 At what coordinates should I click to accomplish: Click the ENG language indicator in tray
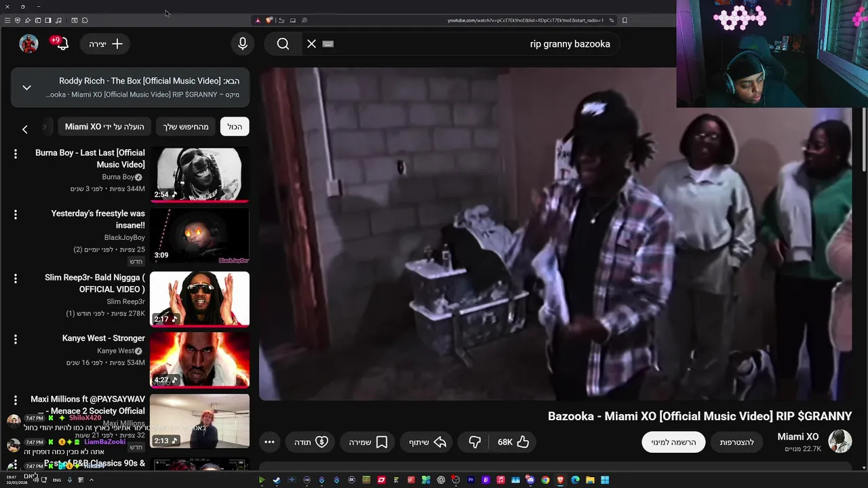tap(57, 480)
